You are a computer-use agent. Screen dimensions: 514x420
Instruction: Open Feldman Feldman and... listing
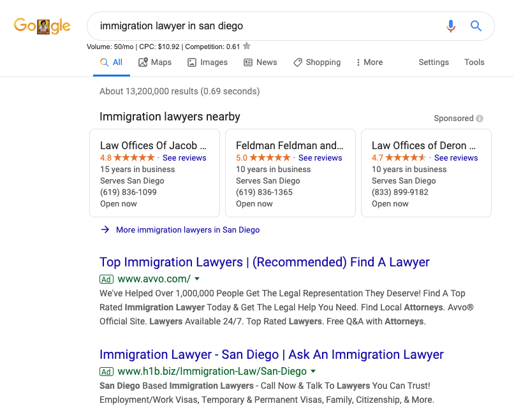pyautogui.click(x=290, y=145)
